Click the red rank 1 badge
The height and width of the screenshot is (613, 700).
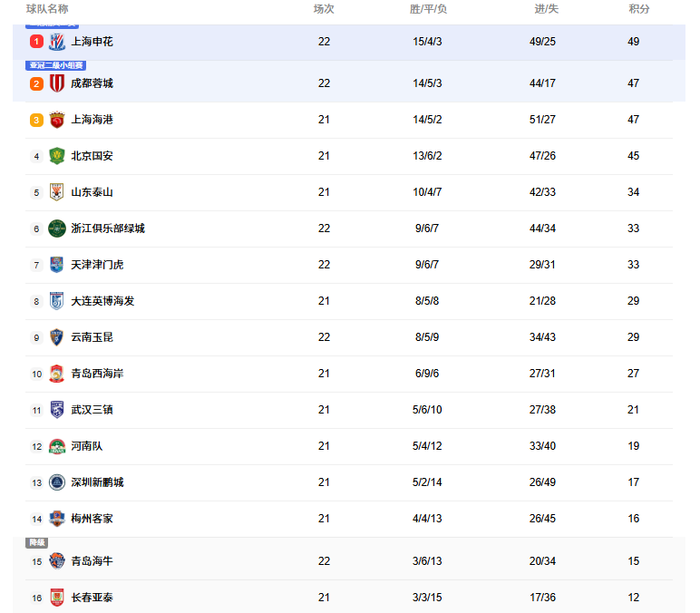tap(36, 42)
